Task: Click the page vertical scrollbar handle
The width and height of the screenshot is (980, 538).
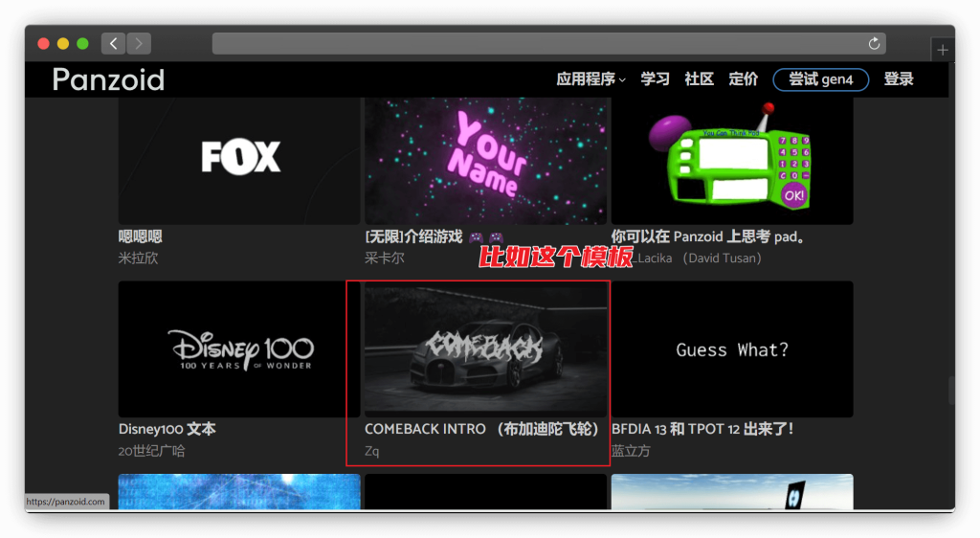Action: (x=951, y=391)
